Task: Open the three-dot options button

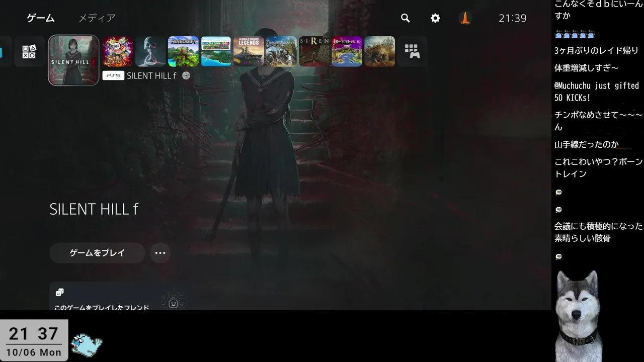Action: [x=160, y=253]
